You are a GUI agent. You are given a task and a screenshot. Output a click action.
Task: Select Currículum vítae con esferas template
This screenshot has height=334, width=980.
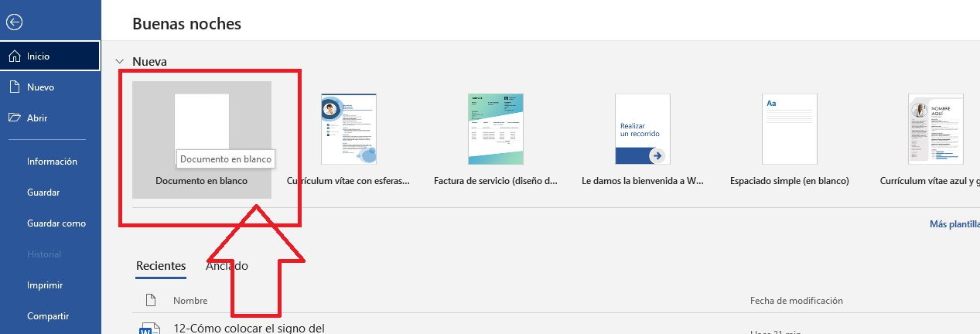(349, 139)
